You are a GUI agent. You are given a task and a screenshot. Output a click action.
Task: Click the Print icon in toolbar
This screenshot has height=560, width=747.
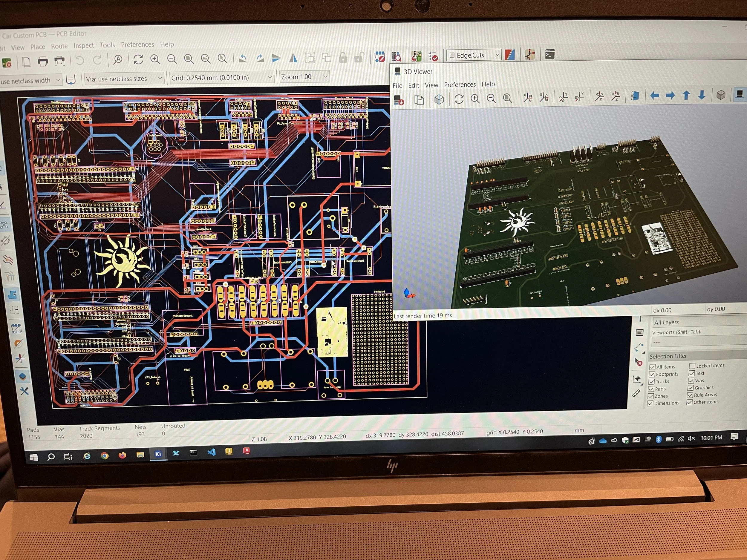coord(43,62)
